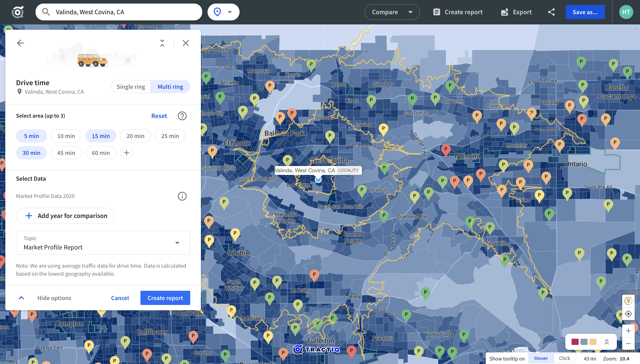
Task: Select the crimson legend color swatch
Action: pyautogui.click(x=575, y=342)
